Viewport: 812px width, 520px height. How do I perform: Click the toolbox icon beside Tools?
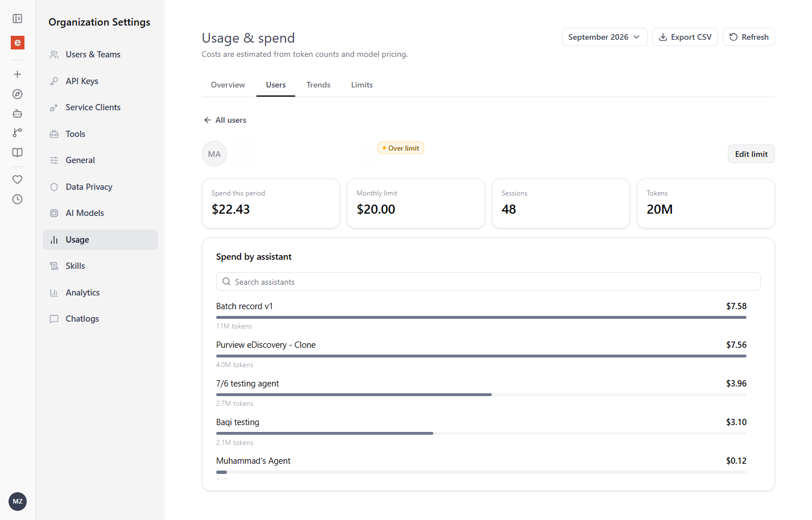54,134
